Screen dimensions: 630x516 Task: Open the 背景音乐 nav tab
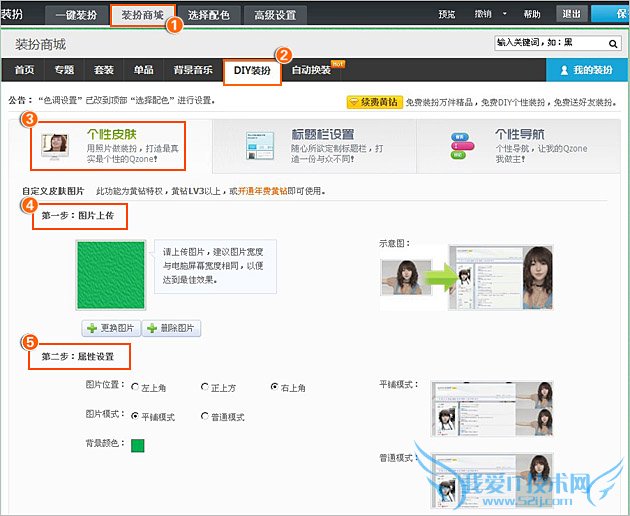tap(193, 70)
